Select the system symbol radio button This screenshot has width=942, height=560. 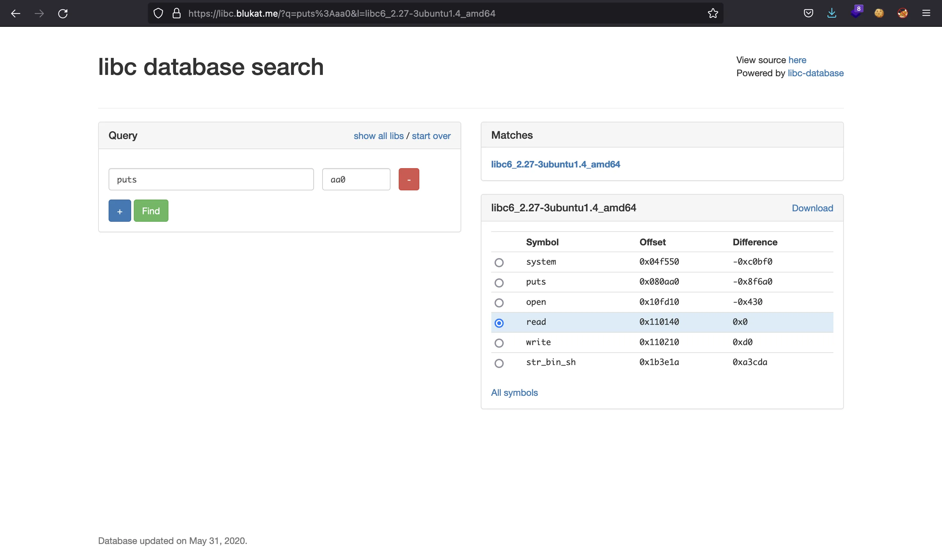click(x=499, y=262)
